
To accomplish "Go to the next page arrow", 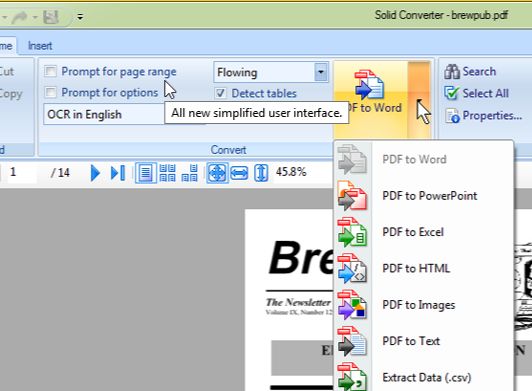I will click(x=95, y=173).
